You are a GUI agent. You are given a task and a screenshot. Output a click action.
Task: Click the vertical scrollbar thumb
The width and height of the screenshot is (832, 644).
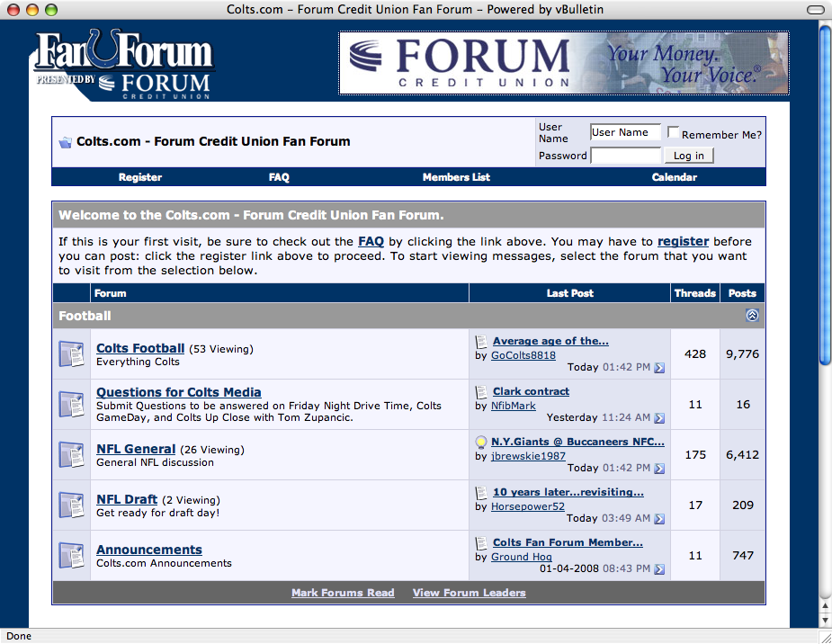(x=825, y=196)
